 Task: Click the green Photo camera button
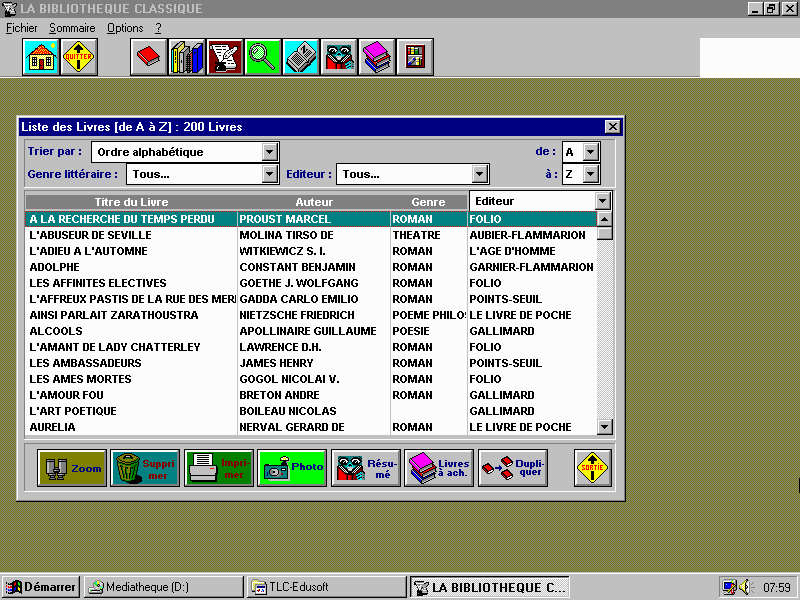pos(292,468)
